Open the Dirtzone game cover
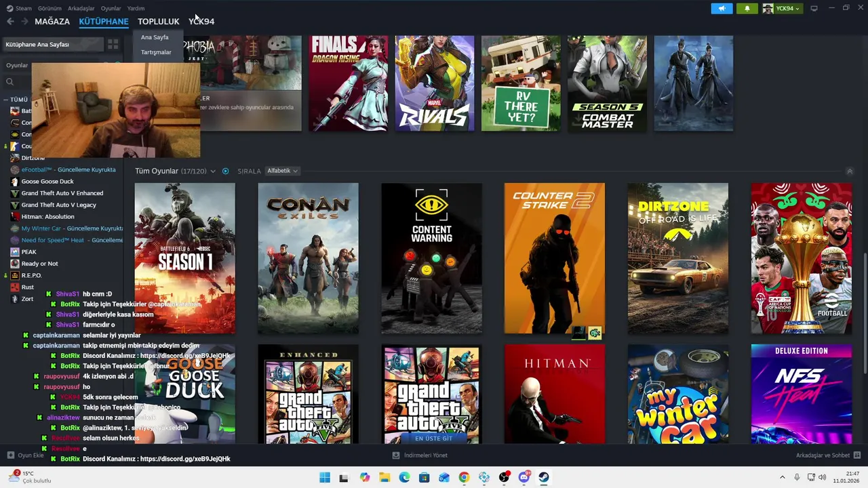The height and width of the screenshot is (488, 868). pyautogui.click(x=678, y=258)
